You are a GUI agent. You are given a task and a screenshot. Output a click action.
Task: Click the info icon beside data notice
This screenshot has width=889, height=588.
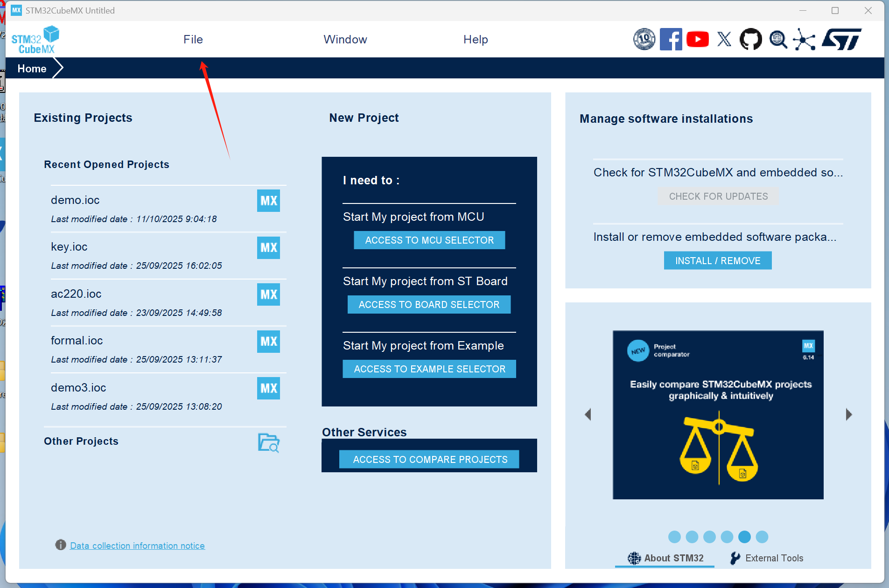coord(61,545)
